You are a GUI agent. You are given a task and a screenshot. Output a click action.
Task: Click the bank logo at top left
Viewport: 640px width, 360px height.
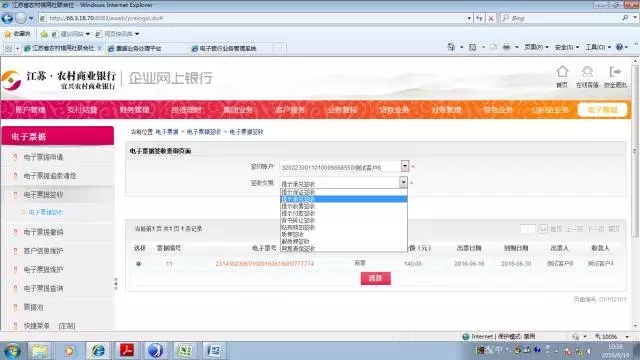(11, 80)
